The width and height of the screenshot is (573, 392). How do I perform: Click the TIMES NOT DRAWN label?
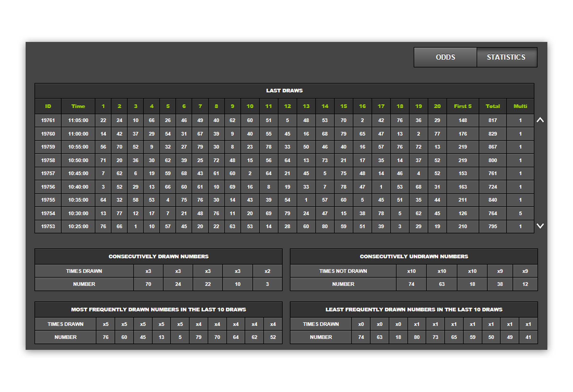[x=343, y=271]
